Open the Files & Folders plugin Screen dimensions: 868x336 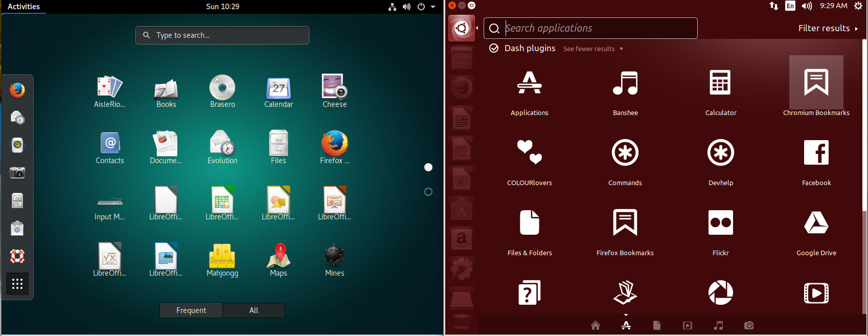pyautogui.click(x=530, y=222)
